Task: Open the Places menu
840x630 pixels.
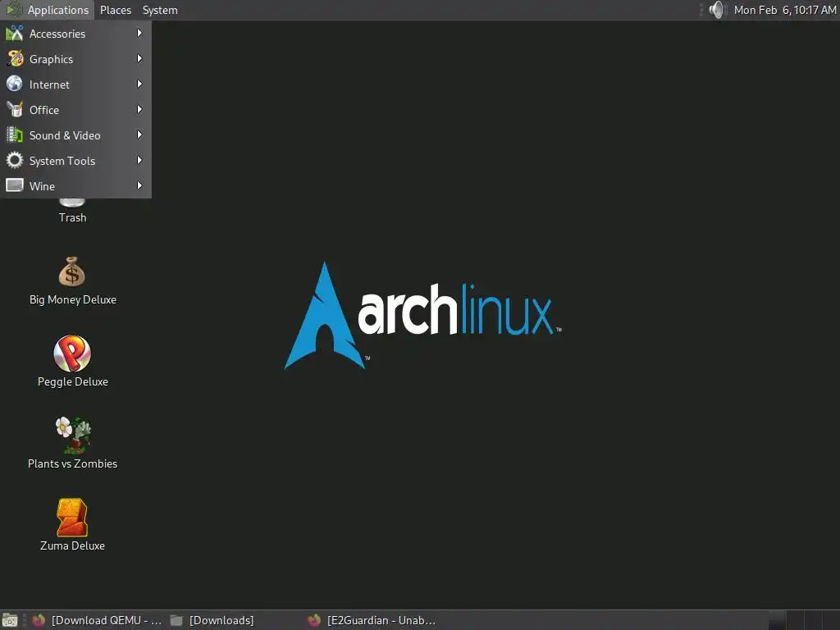Action: 115,10
